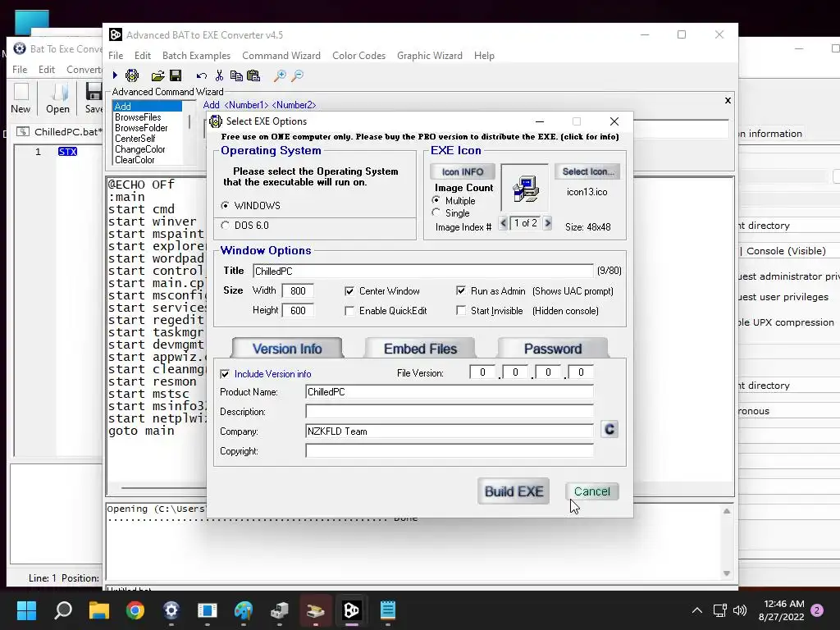Click the Paste clipboard toolbar icon
This screenshot has width=840, height=630.
[x=253, y=75]
